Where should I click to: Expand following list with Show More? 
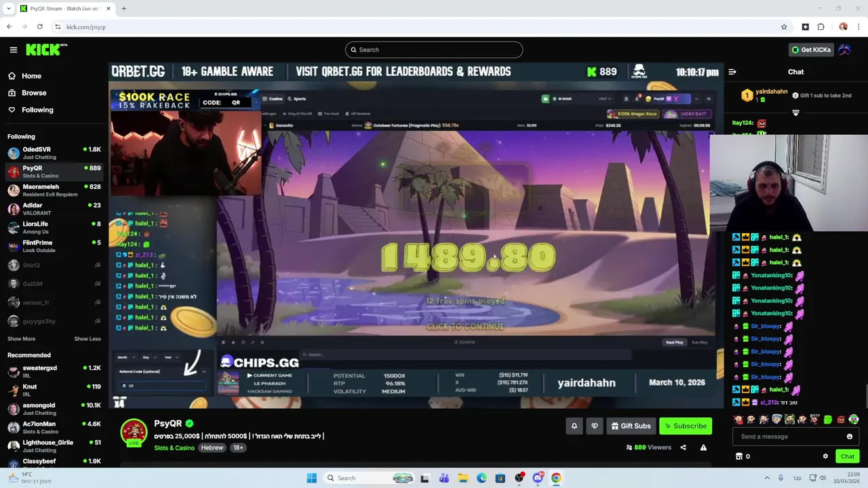click(x=21, y=339)
